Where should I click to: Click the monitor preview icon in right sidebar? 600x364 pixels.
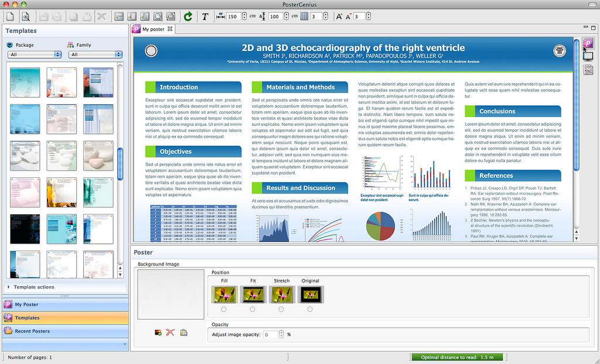pos(588,57)
